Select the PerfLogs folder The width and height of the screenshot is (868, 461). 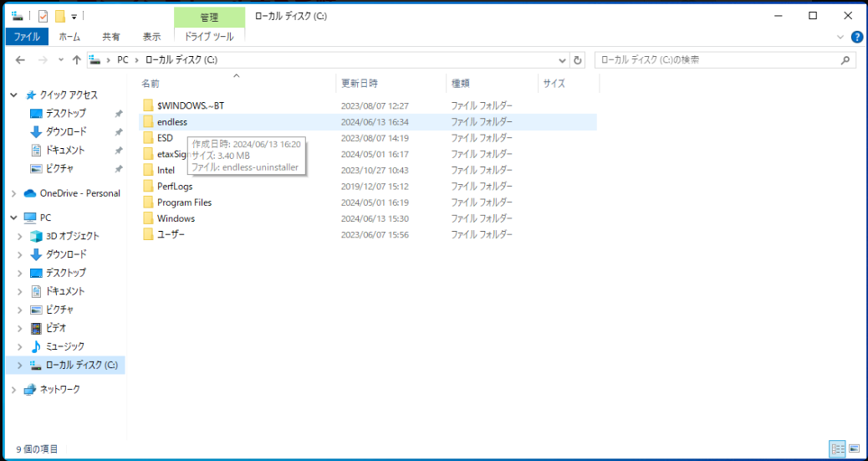368,187
